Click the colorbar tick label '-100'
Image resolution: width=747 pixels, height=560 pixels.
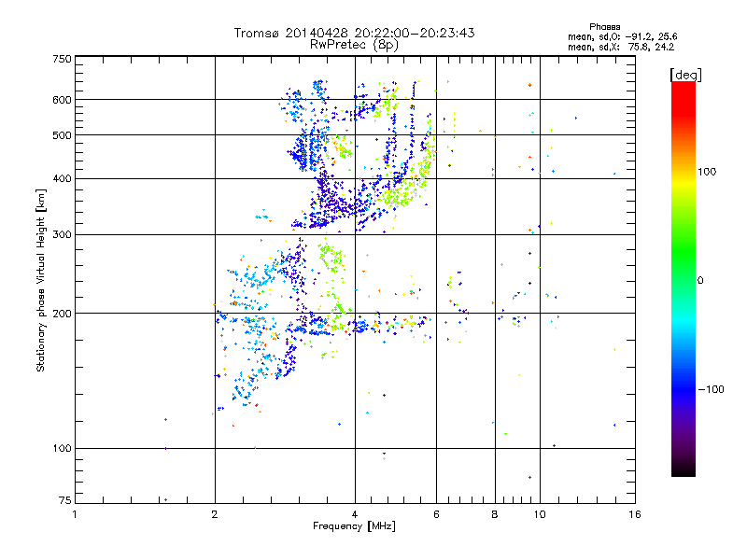[712, 389]
